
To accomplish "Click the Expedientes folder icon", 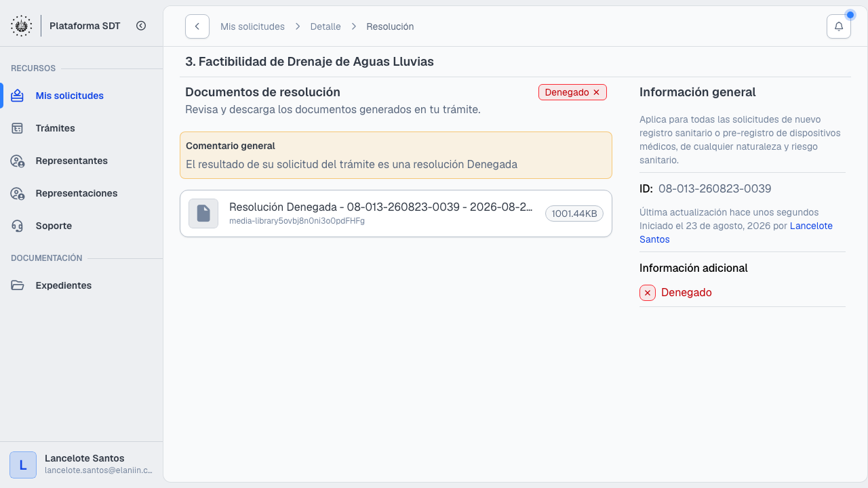I will click(x=18, y=285).
